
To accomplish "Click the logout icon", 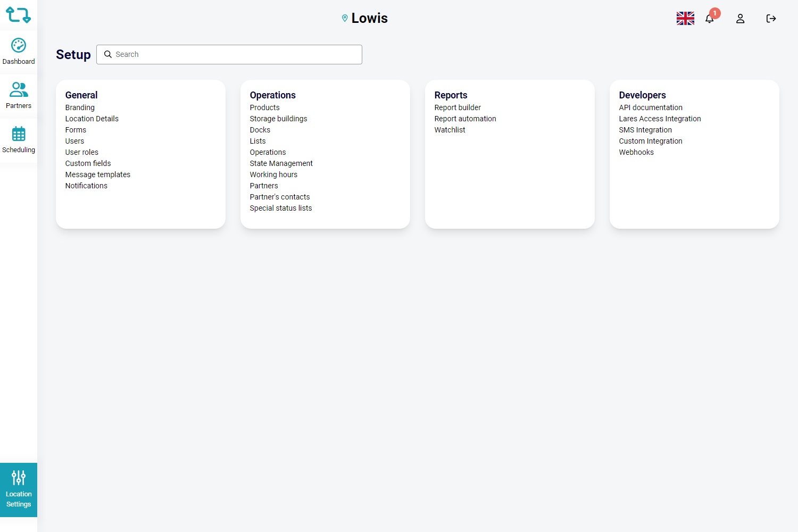I will point(771,19).
